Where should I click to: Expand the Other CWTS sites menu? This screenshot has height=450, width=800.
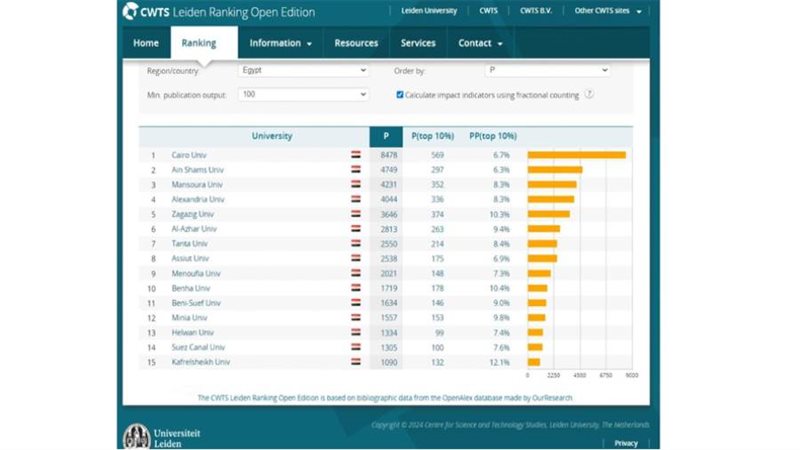(x=608, y=11)
